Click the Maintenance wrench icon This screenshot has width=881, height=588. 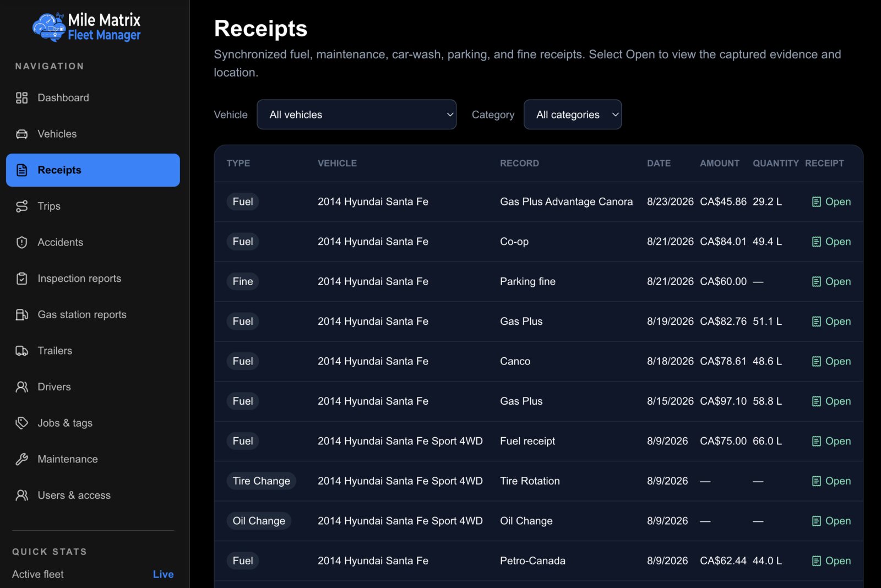21,459
